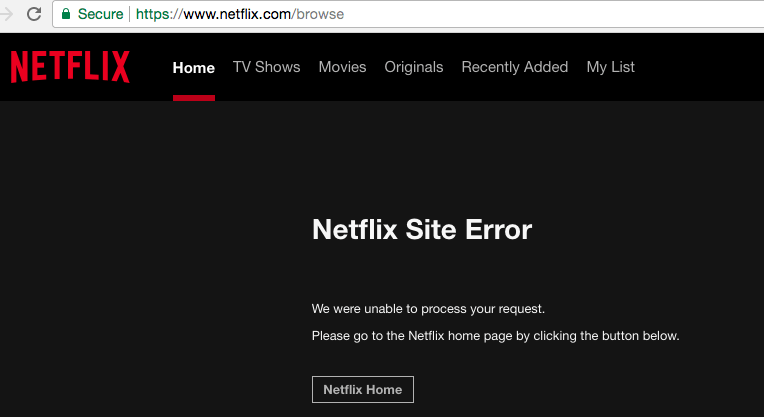The width and height of the screenshot is (764, 417).
Task: Open the Home tab in Netflix navigation
Action: (193, 67)
